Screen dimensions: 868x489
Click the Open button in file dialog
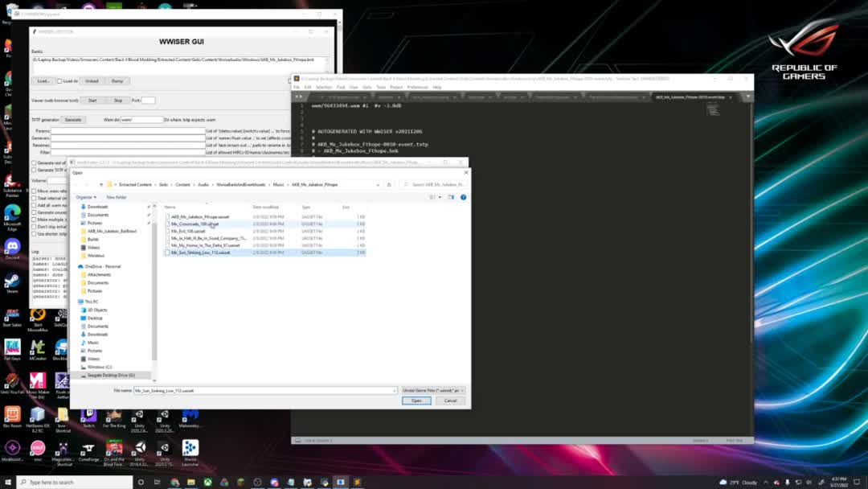[416, 401]
